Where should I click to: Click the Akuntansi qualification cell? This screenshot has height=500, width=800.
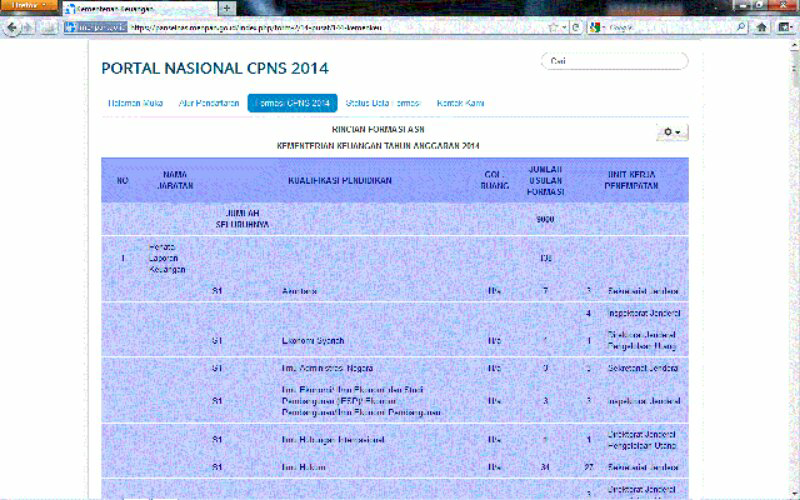point(299,291)
